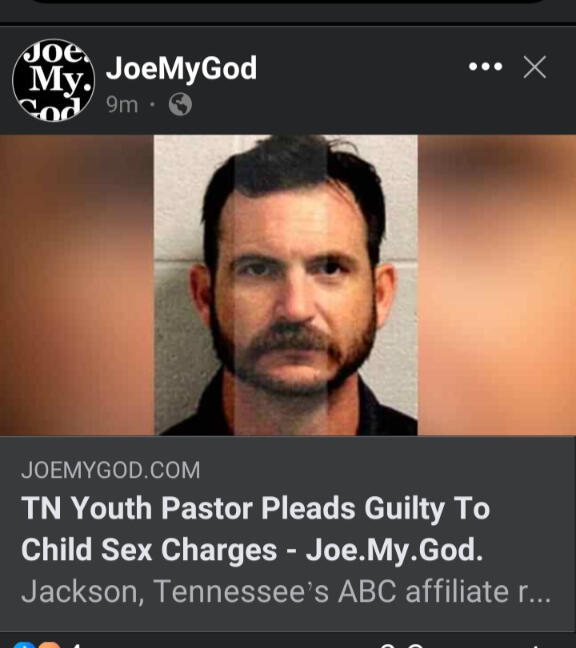The image size is (576, 648).
Task: Click the dark bar above the post
Action: (x=288, y=10)
